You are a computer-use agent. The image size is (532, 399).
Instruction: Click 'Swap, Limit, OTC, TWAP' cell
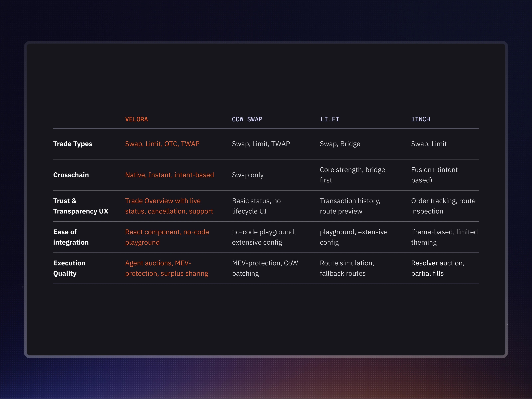click(162, 144)
